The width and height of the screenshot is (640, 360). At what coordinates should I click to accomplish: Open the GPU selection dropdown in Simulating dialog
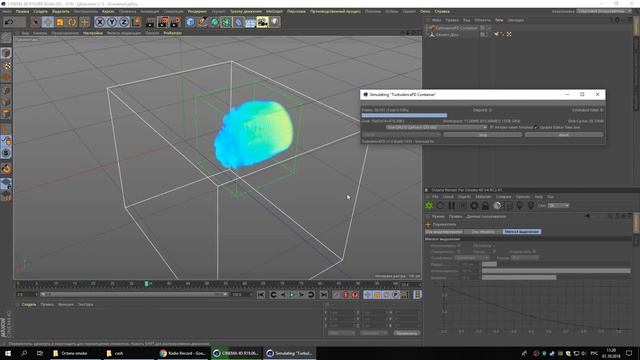point(436,127)
